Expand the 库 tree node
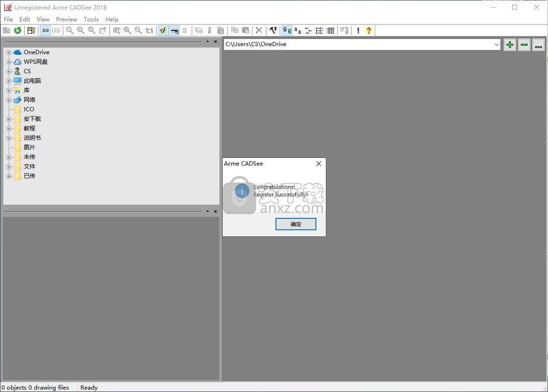 point(9,90)
